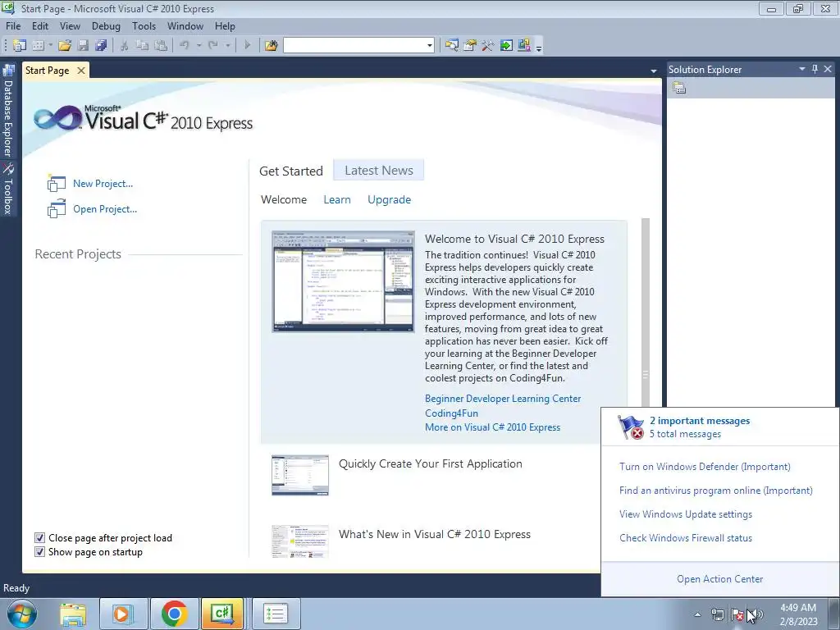The height and width of the screenshot is (630, 840).
Task: Click the Extension Manager toolbar icon
Action: [524, 46]
